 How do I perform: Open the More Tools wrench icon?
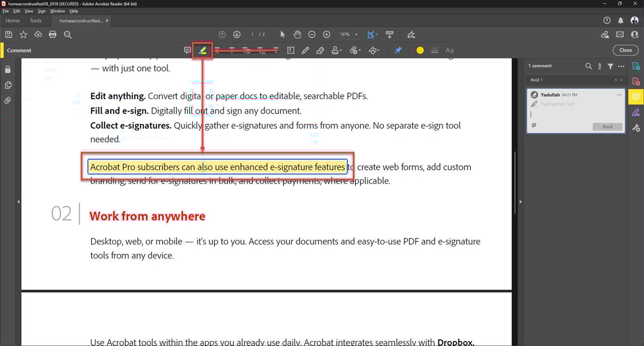coord(636,128)
